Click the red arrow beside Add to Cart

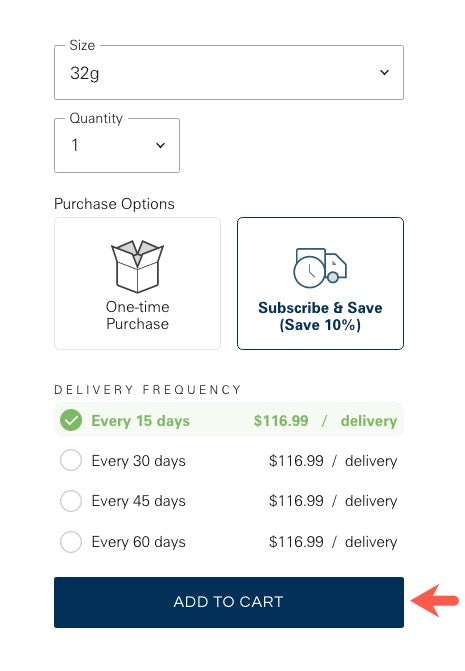coord(435,600)
